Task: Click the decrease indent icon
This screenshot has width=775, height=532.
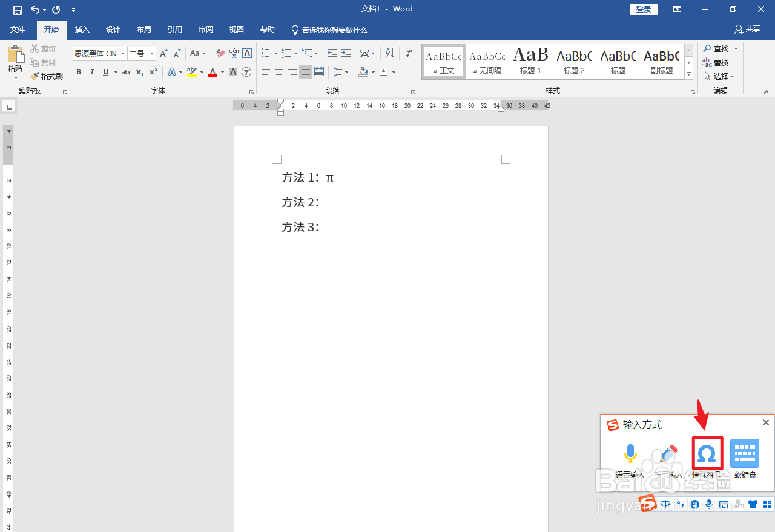Action: [332, 54]
